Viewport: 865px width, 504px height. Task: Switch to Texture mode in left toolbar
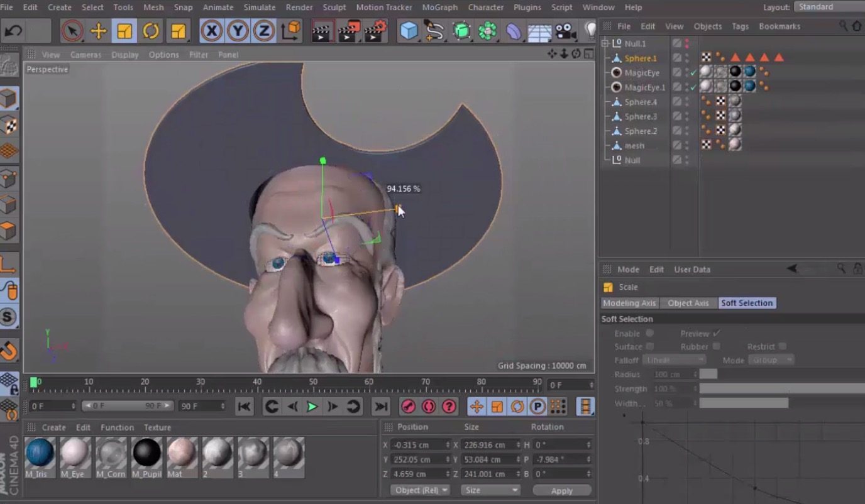pyautogui.click(x=9, y=124)
